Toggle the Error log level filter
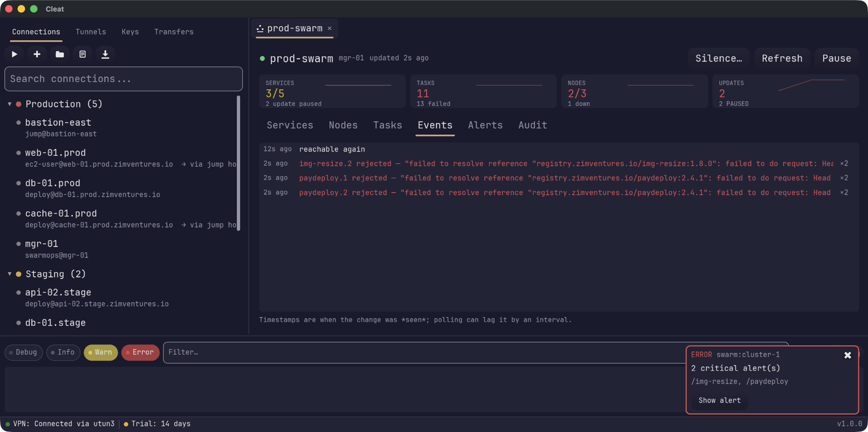 click(x=140, y=352)
